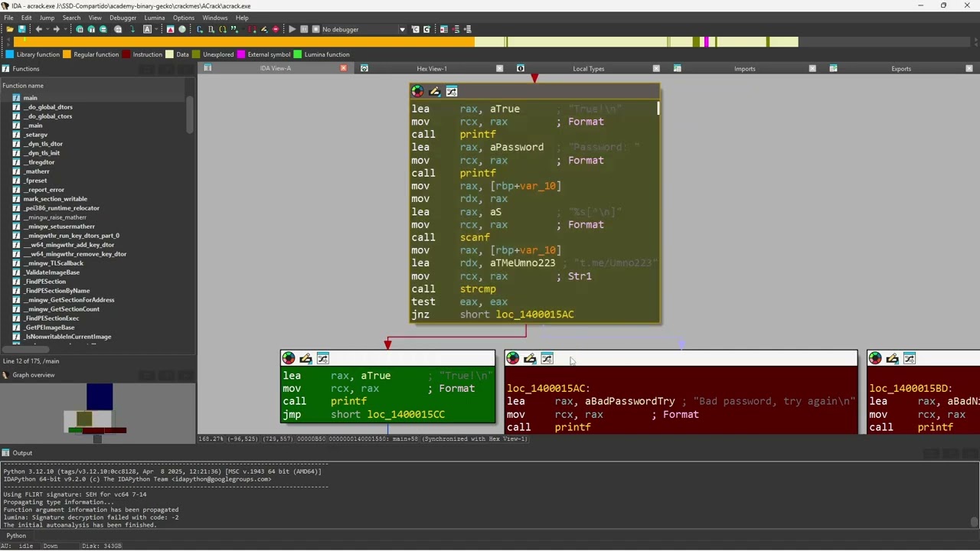Close the Imports tab
The image size is (980, 551).
(x=812, y=68)
